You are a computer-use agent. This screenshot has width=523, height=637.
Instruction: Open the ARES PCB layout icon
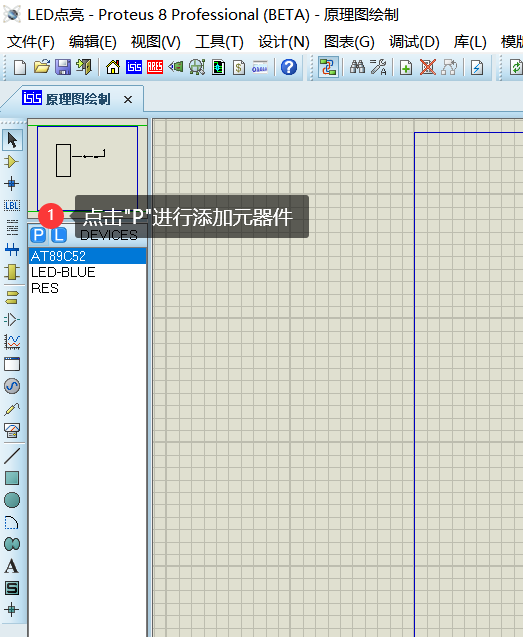point(155,67)
